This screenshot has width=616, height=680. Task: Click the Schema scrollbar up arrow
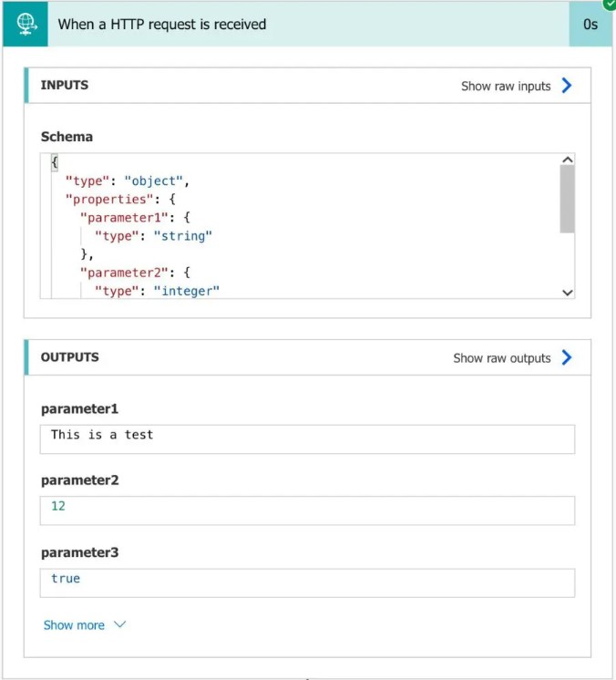point(568,160)
